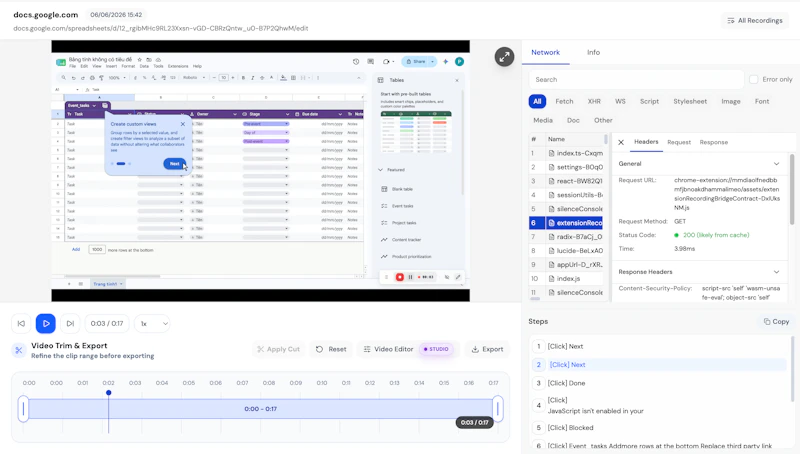Enable the Error only checkbox

[754, 80]
